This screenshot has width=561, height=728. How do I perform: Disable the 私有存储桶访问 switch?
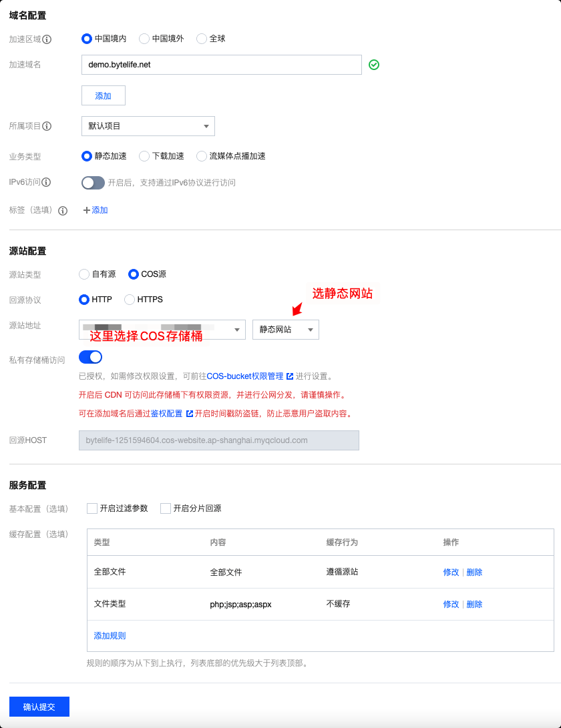pyautogui.click(x=90, y=357)
